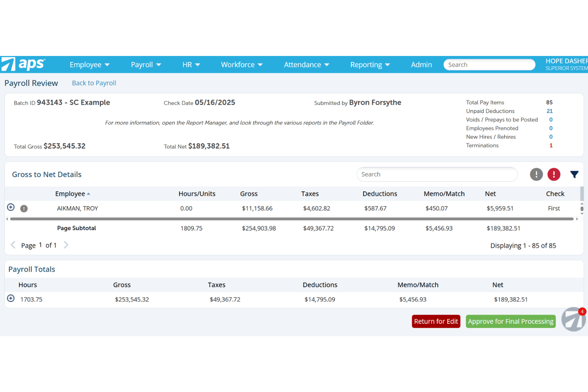Click the HOPE DASHER user menu
The width and height of the screenshot is (588, 392).
567,64
